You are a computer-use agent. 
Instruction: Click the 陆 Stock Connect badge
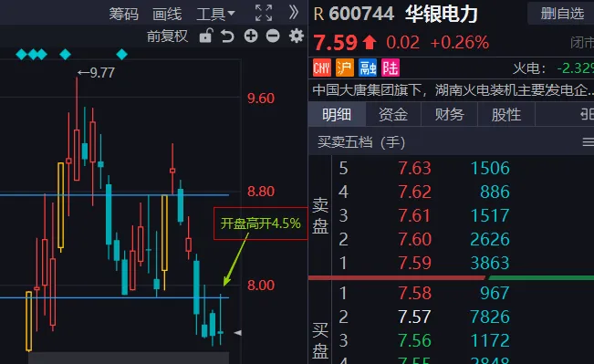pyautogui.click(x=391, y=68)
